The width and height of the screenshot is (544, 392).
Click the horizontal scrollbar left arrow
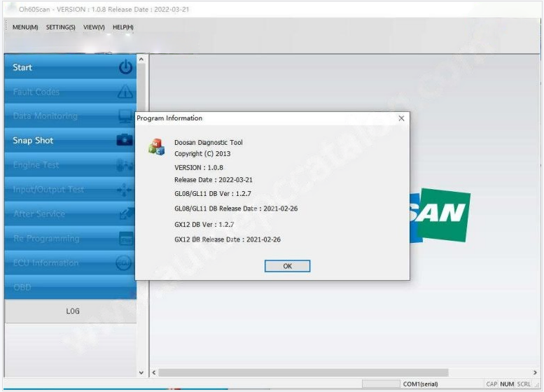click(x=154, y=373)
